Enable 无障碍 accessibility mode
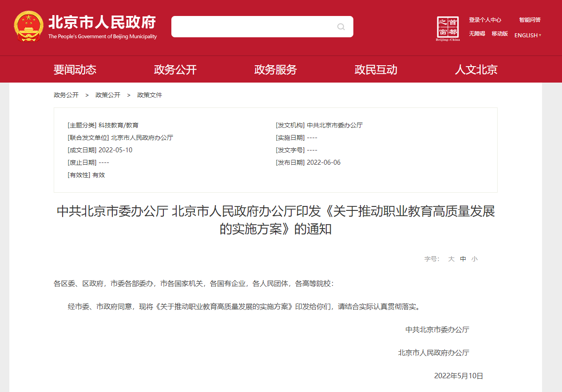This screenshot has height=392, width=562. tap(477, 34)
